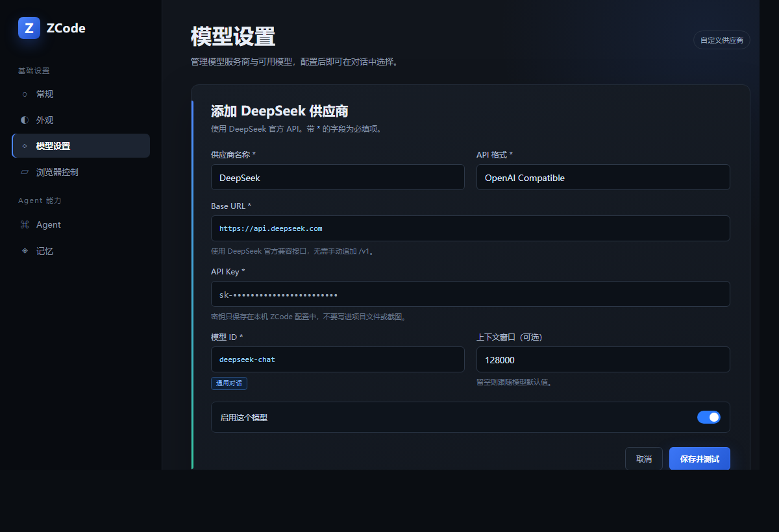Screen dimensions: 779x532
Task: Click the Agent 能力 section label
Action: pyautogui.click(x=40, y=201)
